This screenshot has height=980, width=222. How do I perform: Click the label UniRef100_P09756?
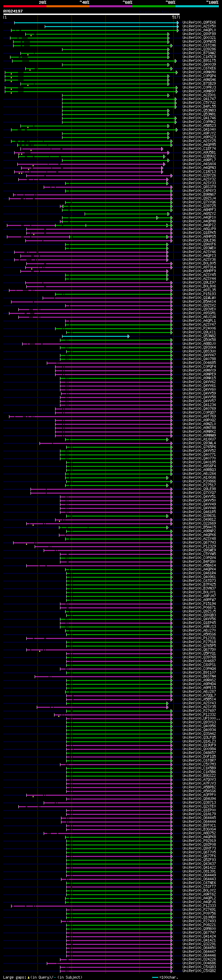click(x=199, y=913)
